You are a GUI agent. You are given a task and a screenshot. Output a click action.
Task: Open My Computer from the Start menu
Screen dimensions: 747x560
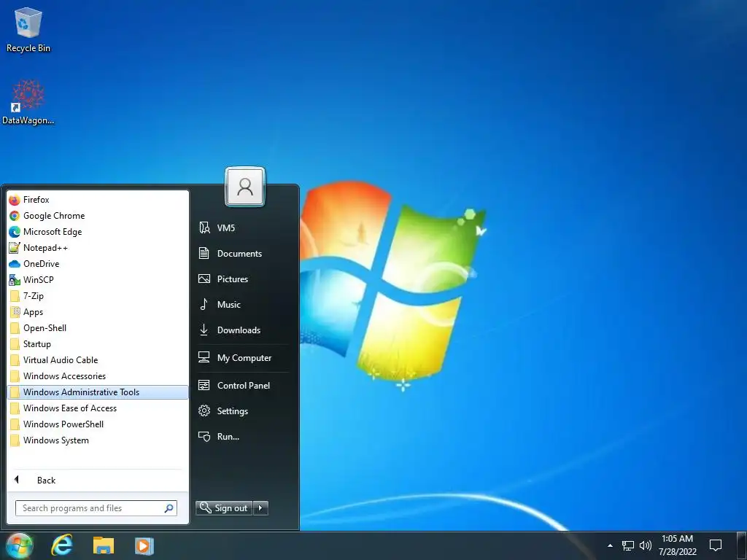pyautogui.click(x=244, y=357)
